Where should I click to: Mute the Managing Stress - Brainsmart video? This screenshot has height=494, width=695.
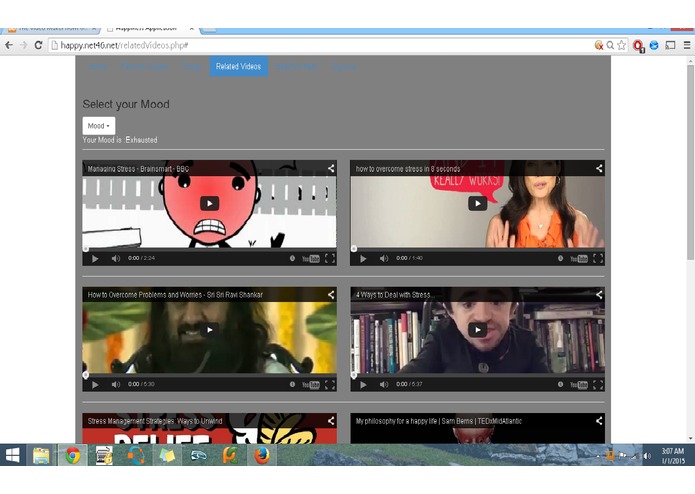click(116, 259)
